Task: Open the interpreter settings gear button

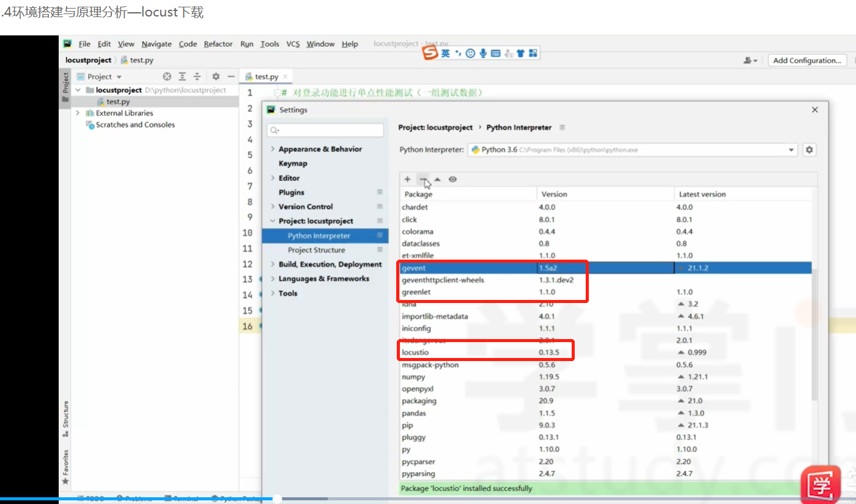Action: pyautogui.click(x=810, y=150)
